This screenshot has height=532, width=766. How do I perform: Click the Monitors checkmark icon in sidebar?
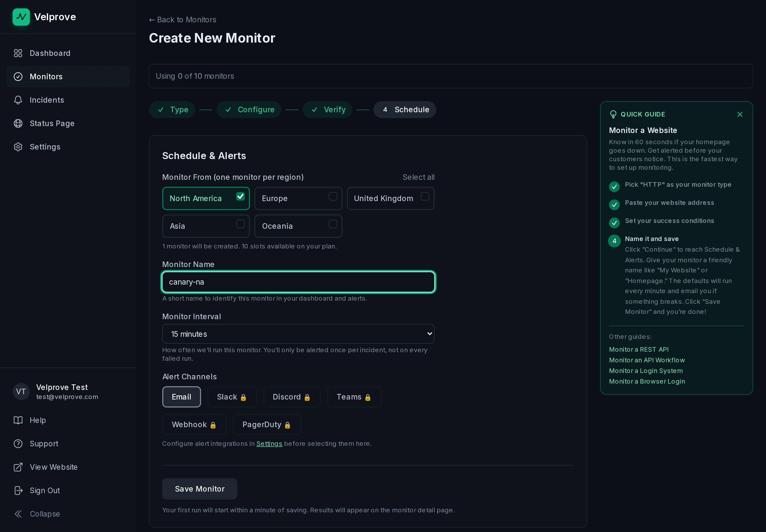pyautogui.click(x=18, y=77)
